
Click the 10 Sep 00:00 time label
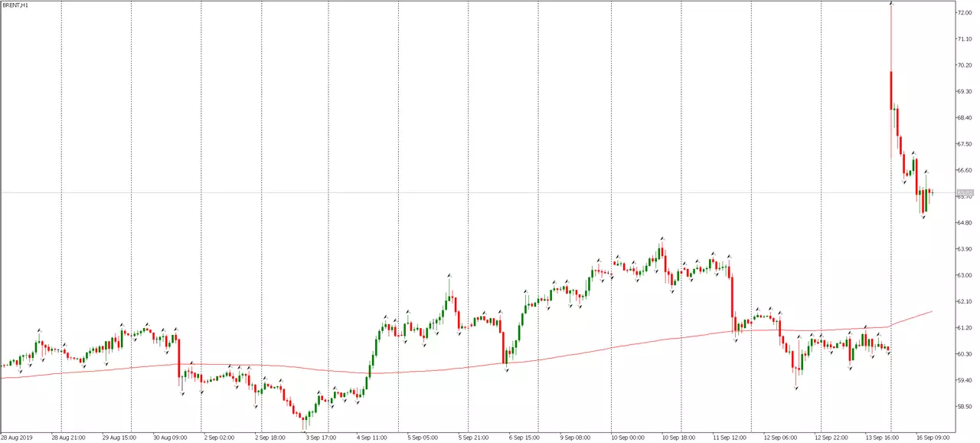626,438
